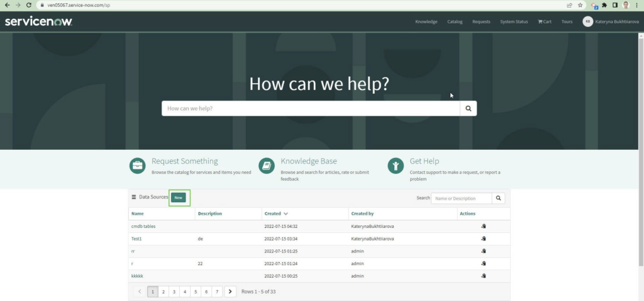This screenshot has height=301, width=644.
Task: Click the browser address bar URL
Action: coord(79,5)
